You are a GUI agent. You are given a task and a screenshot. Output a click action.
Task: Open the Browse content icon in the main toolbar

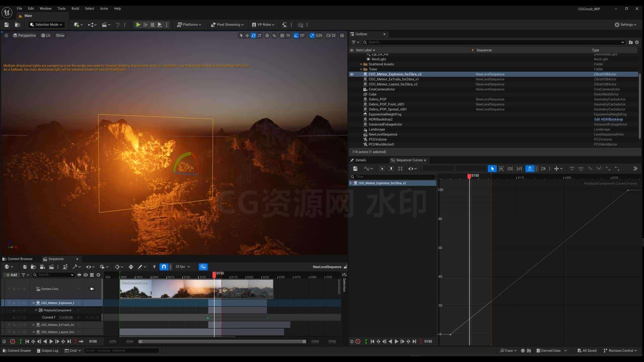click(17, 25)
